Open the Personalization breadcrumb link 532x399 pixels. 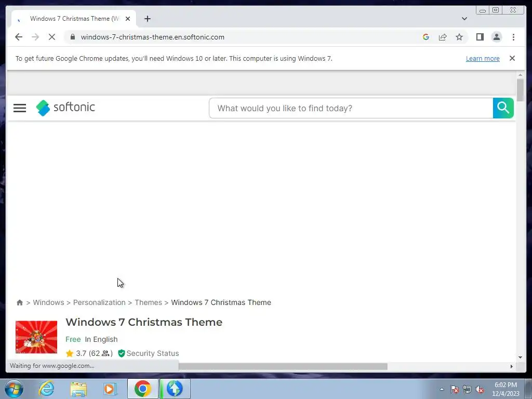tap(99, 302)
